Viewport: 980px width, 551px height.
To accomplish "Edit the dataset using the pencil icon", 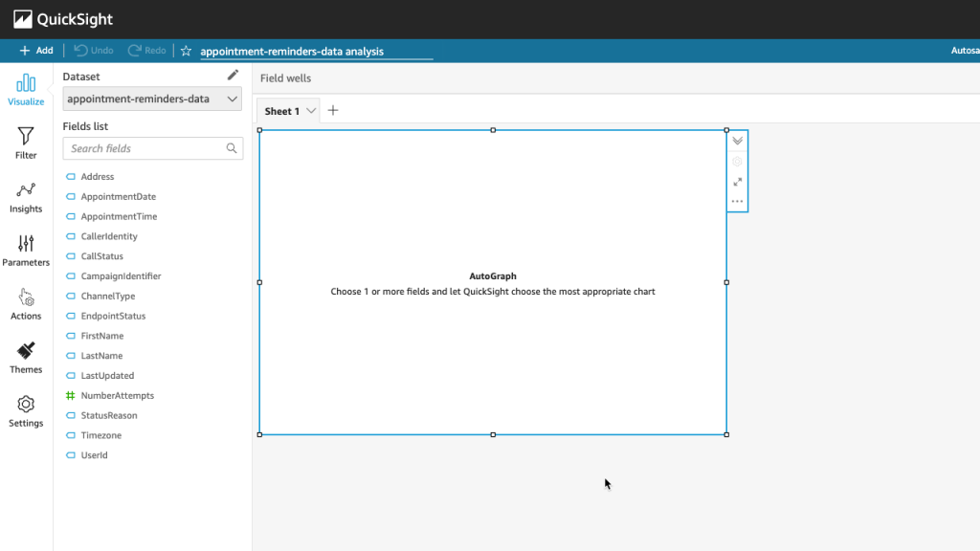I will tap(232, 75).
